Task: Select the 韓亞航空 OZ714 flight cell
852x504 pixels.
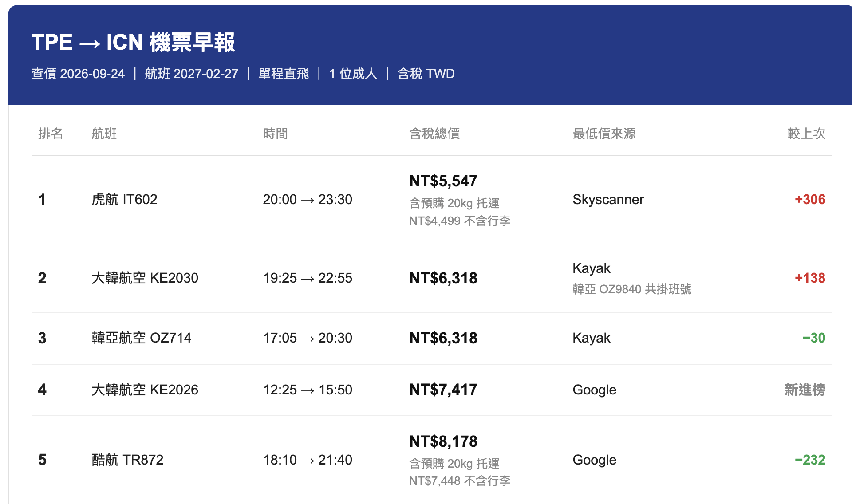Action: 142,338
